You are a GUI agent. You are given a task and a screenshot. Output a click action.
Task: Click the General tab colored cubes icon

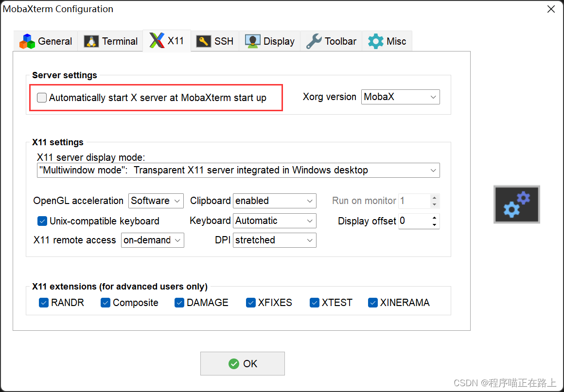pyautogui.click(x=27, y=41)
